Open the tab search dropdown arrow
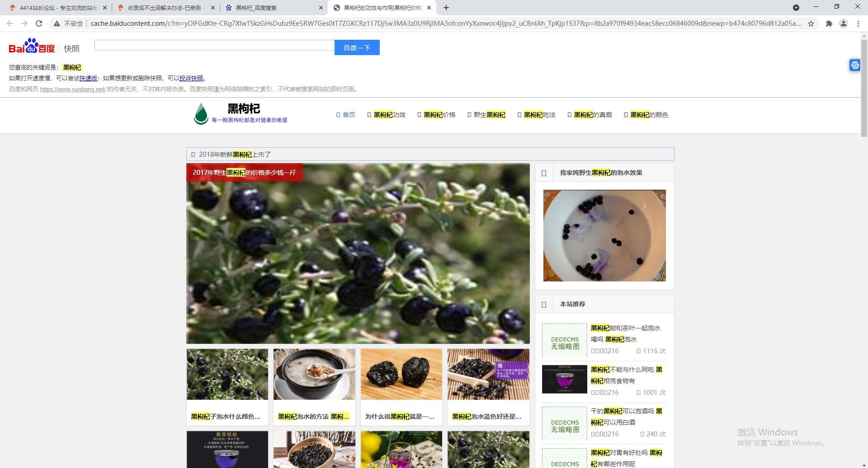 click(x=796, y=8)
